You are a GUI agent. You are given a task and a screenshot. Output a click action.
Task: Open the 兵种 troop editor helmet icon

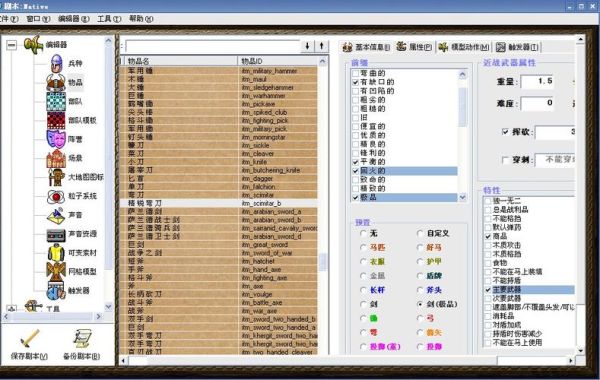[x=57, y=64]
